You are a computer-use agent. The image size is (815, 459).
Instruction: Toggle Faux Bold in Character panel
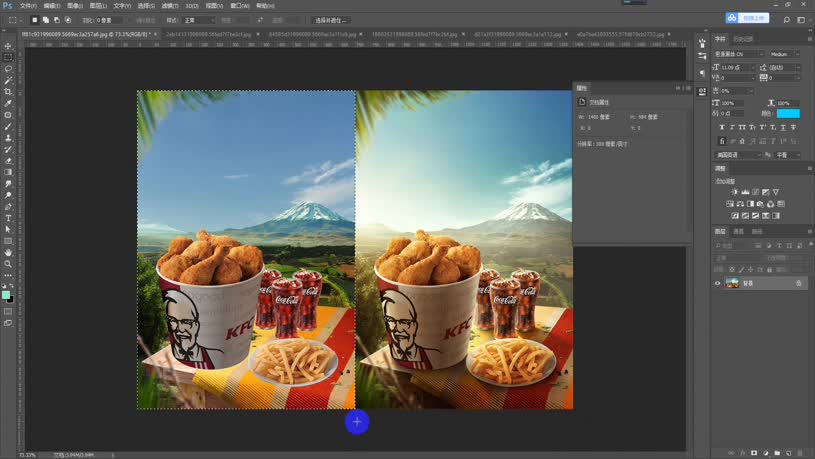(721, 127)
